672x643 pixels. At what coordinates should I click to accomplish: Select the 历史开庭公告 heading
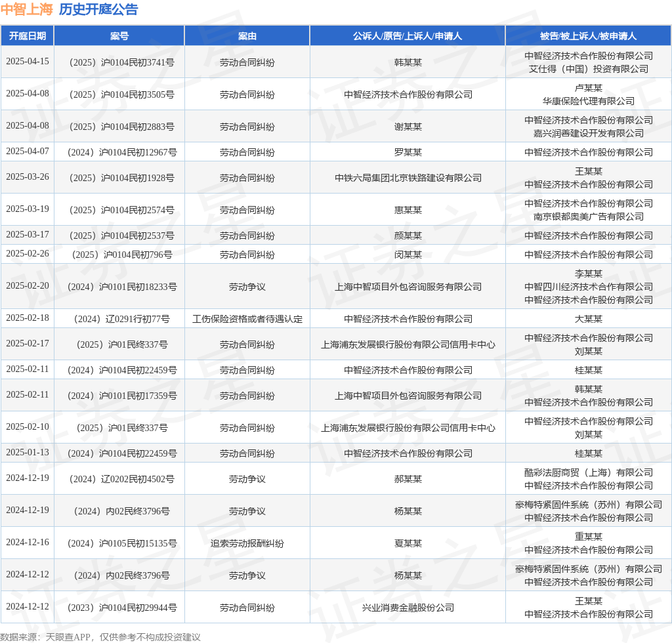tap(98, 9)
